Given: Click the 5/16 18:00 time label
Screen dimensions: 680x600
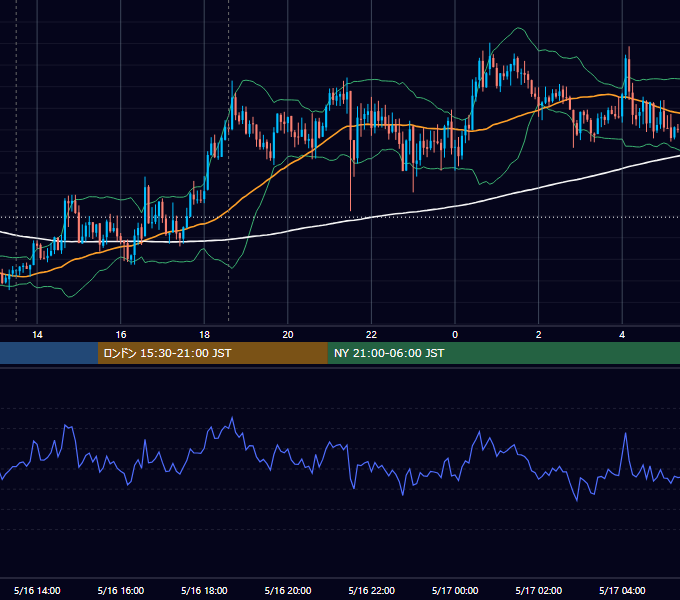Looking at the screenshot, I should (x=204, y=590).
